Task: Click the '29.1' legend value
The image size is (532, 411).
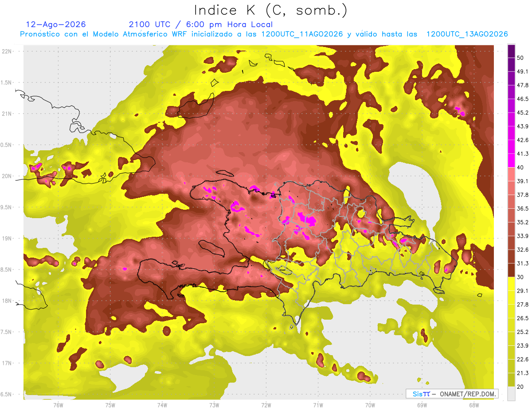Action: tap(523, 291)
